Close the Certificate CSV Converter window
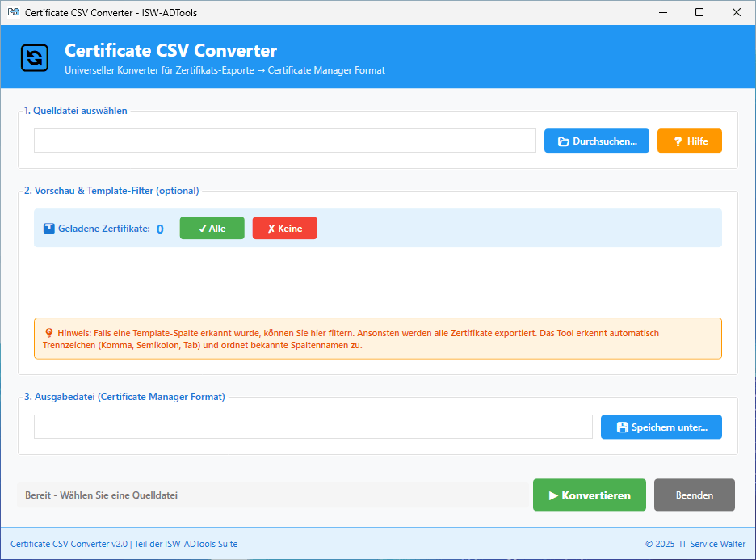This screenshot has height=560, width=756. pos(737,12)
